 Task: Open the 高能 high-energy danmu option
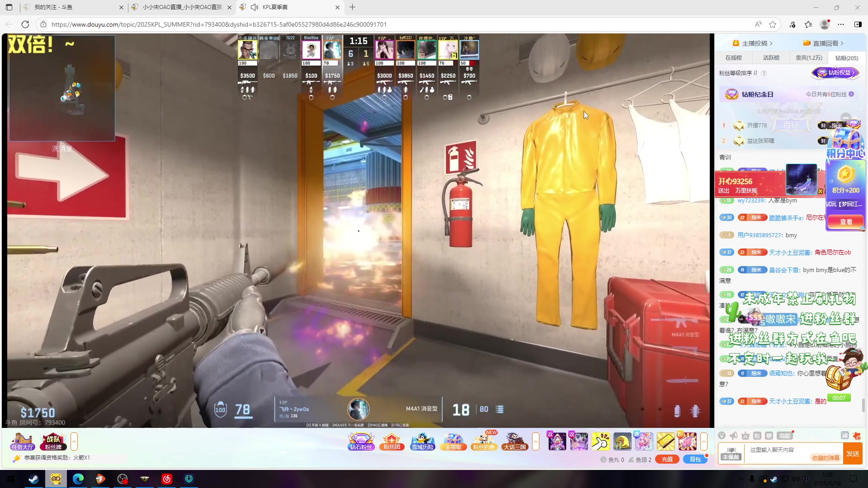785,436
